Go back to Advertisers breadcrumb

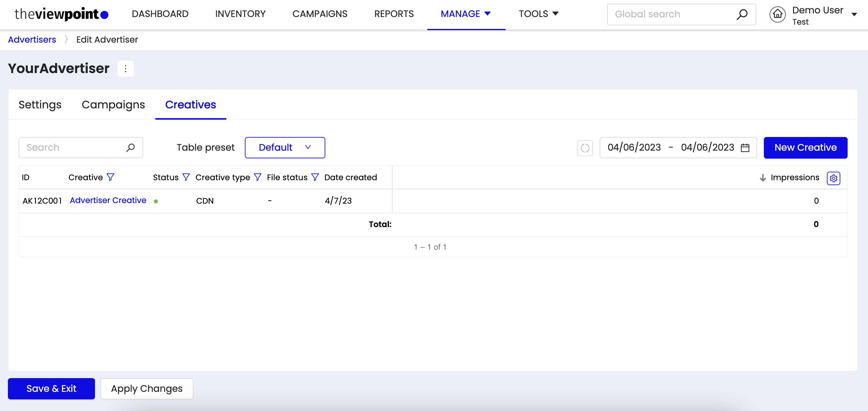tap(32, 39)
